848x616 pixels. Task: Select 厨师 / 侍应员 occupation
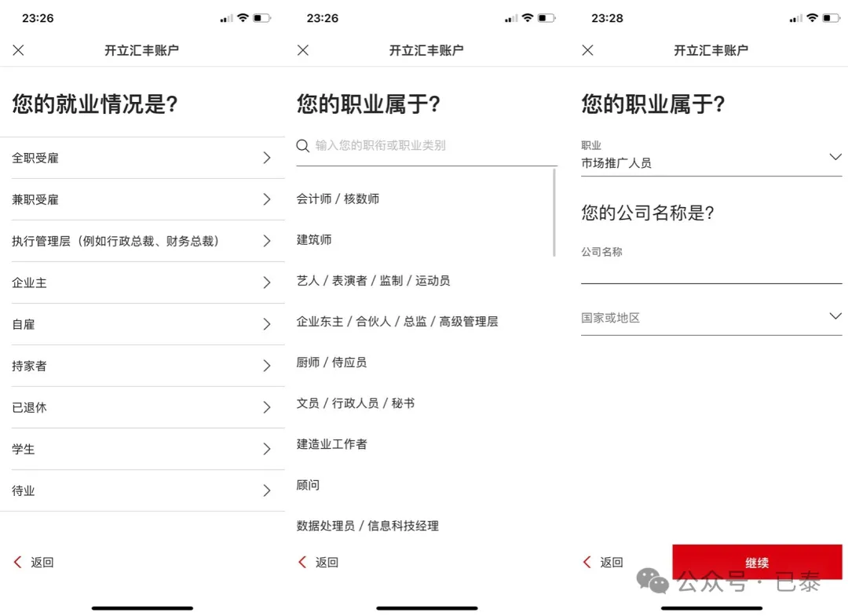(x=331, y=362)
